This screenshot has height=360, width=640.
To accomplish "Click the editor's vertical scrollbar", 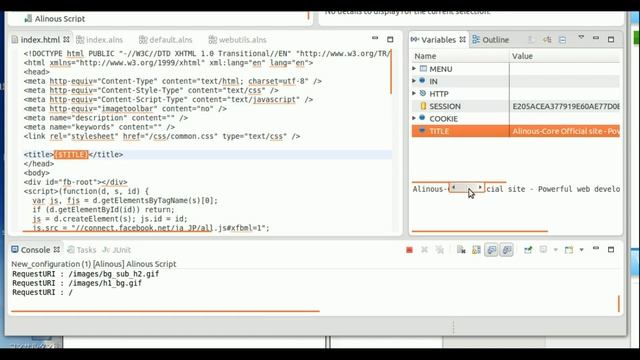I will (391, 71).
